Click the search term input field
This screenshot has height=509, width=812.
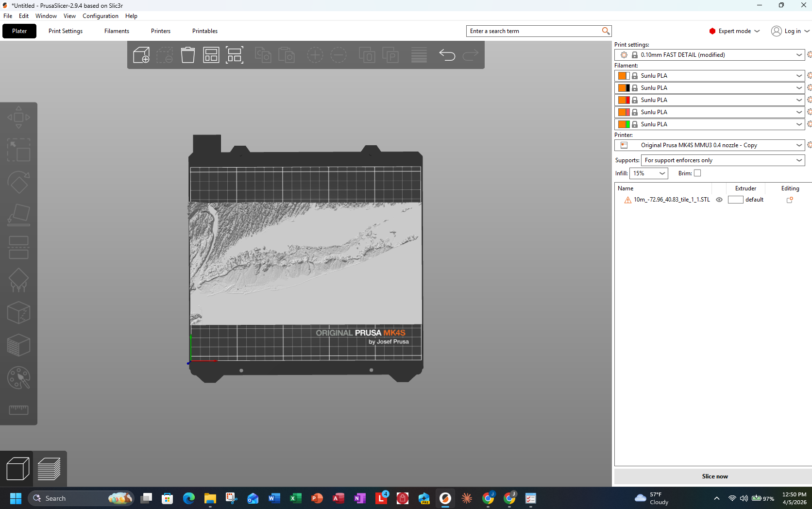[x=534, y=31]
